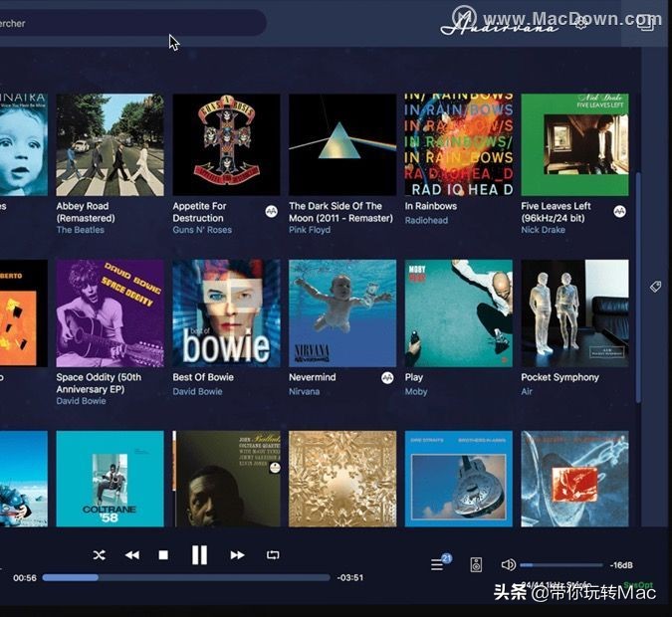Click 'Space Oddity (50th Anniversary EP)' title text
The width and height of the screenshot is (672, 617).
click(99, 383)
